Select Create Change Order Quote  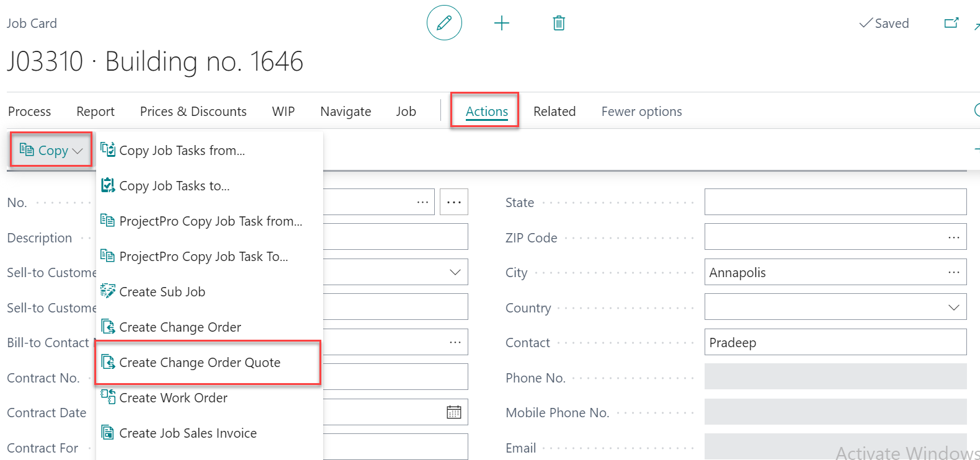pyautogui.click(x=200, y=362)
